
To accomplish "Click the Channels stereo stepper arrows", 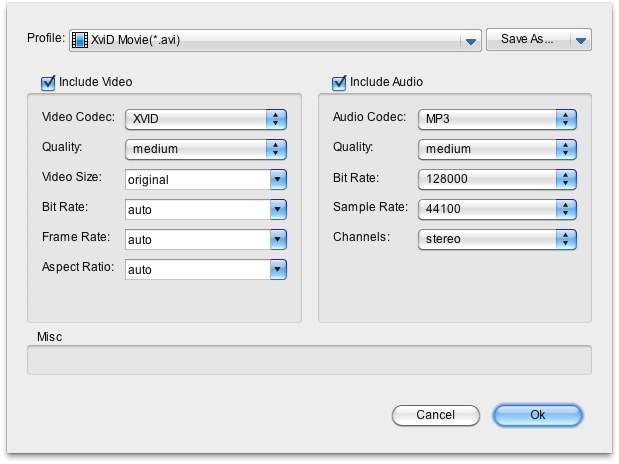I will (566, 239).
